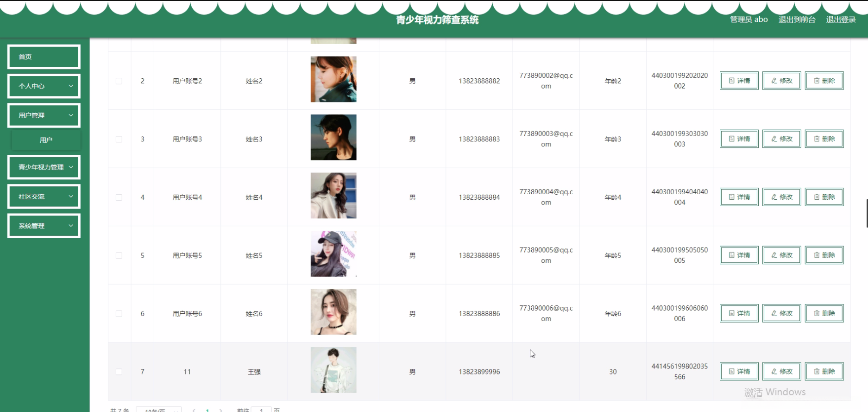Image resolution: width=868 pixels, height=412 pixels.
Task: Expand the 个人中心 sidebar menu
Action: (x=44, y=86)
